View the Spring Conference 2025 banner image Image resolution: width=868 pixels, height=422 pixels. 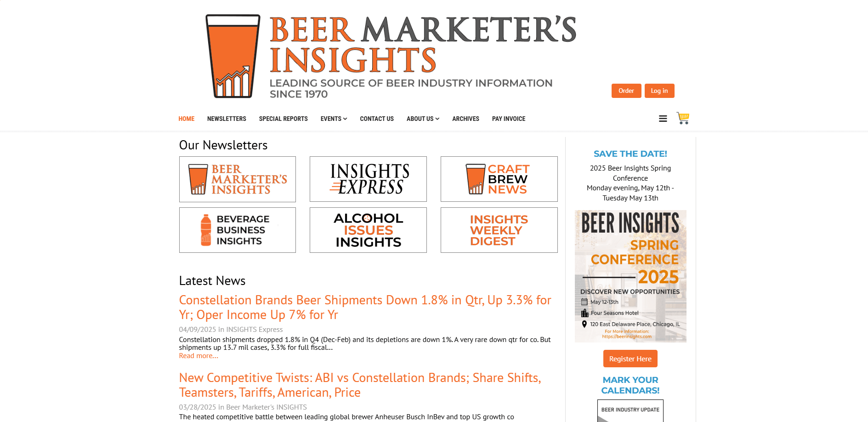coord(630,276)
